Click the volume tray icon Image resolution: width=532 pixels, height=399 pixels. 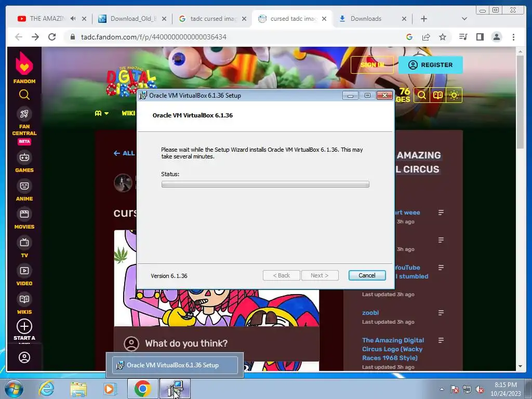480,390
